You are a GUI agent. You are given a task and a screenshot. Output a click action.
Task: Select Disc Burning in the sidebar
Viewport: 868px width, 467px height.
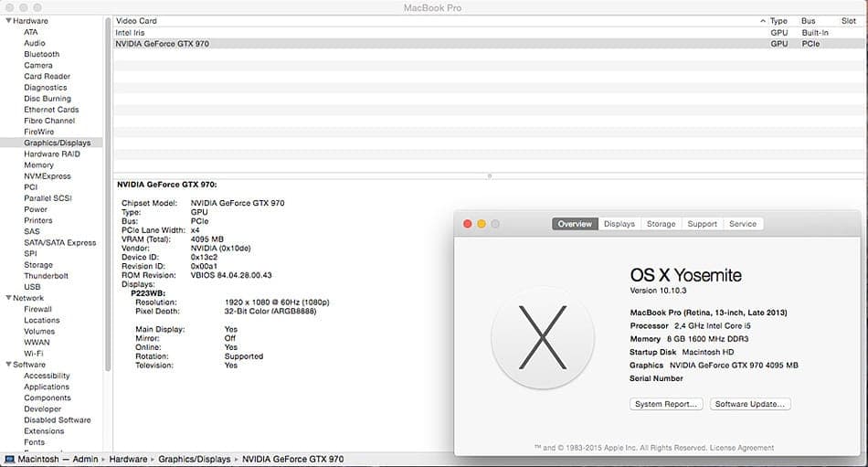pos(48,98)
